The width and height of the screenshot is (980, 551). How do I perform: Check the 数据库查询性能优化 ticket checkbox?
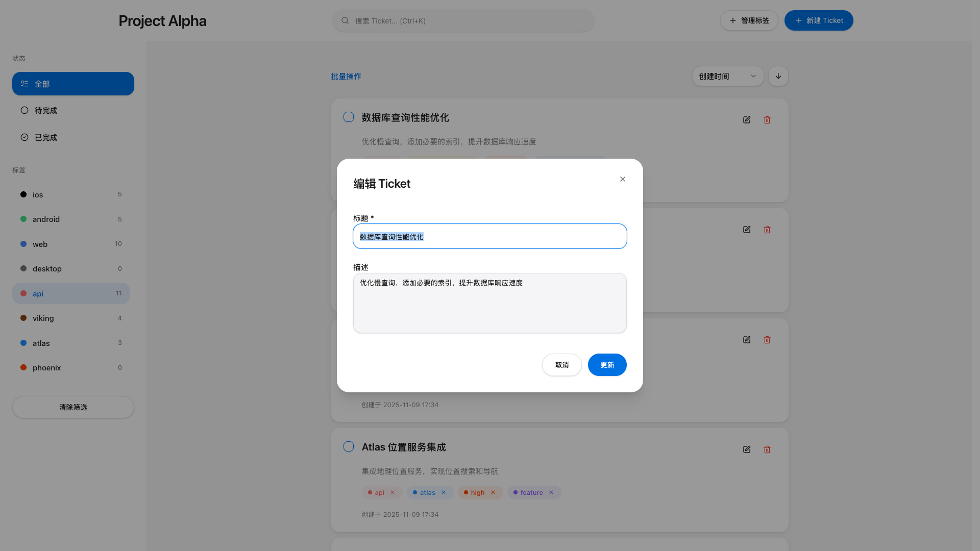point(349,117)
